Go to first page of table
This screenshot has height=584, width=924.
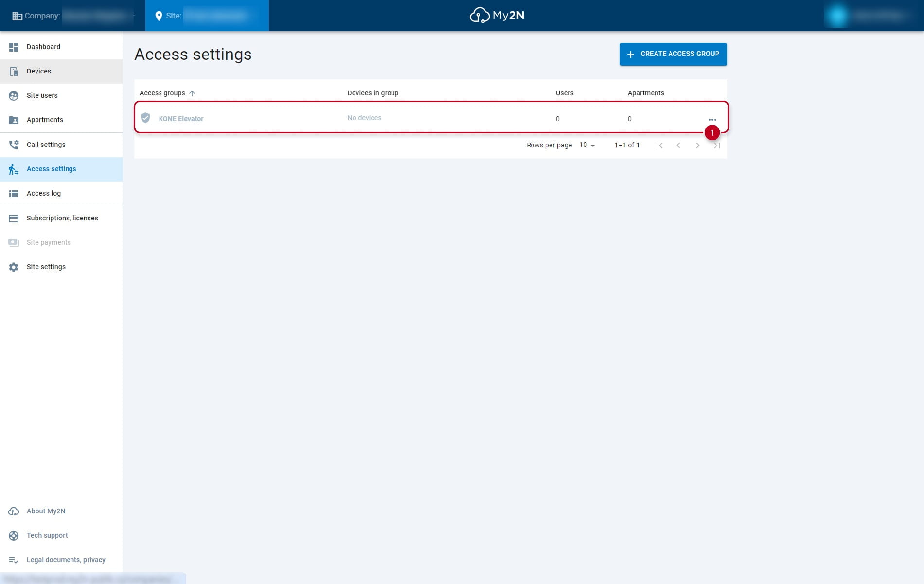(x=659, y=145)
